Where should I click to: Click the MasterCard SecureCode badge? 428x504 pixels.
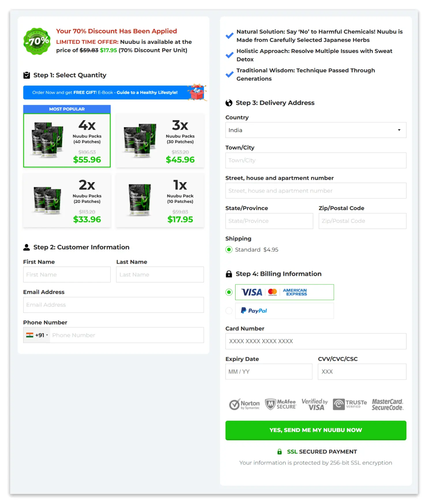(x=387, y=404)
